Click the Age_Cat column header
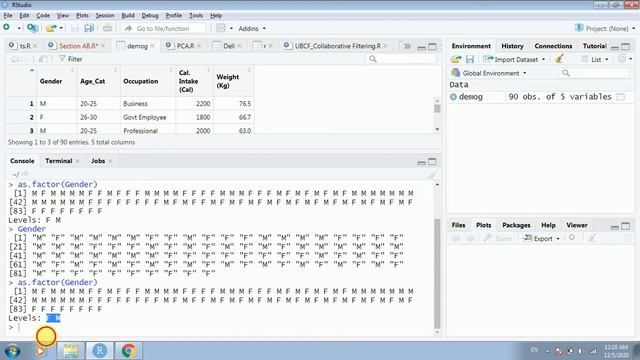Image resolution: width=640 pixels, height=360 pixels. pos(98,81)
